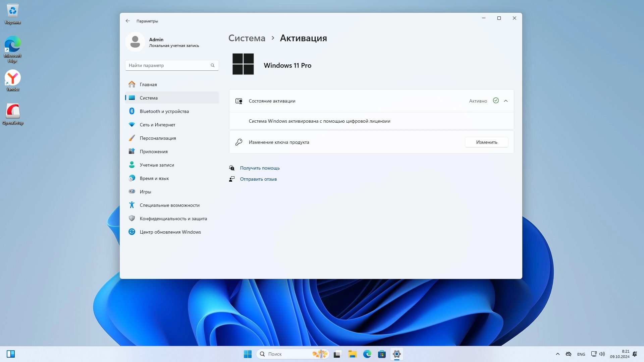Open the Windows Start button
644x362 pixels.
(x=248, y=354)
